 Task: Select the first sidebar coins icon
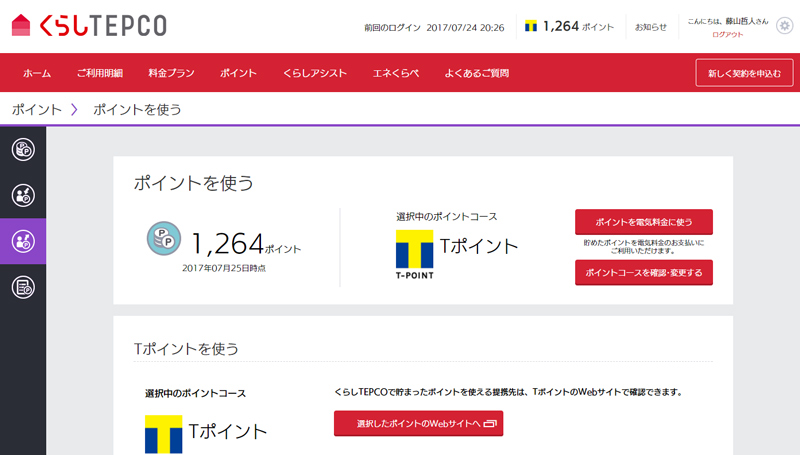[x=23, y=149]
